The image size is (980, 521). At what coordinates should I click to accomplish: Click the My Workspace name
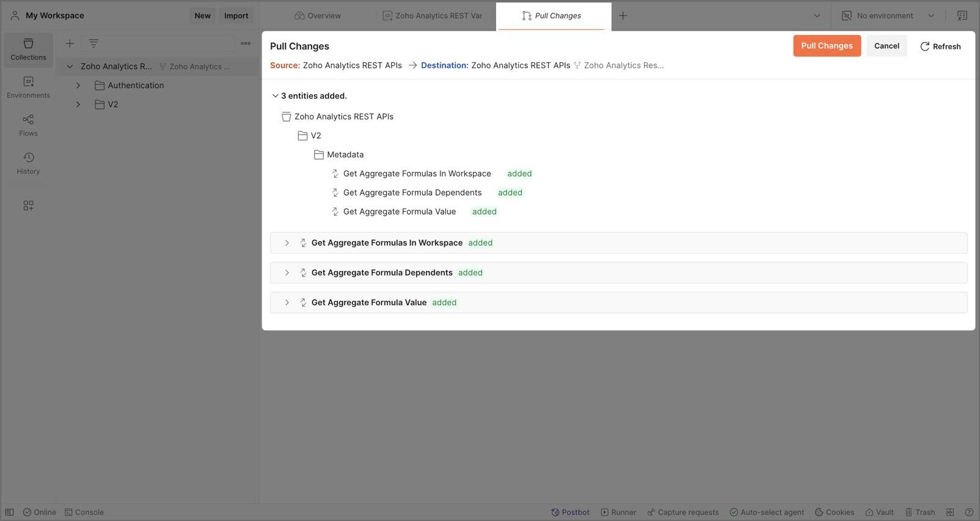pyautogui.click(x=55, y=16)
